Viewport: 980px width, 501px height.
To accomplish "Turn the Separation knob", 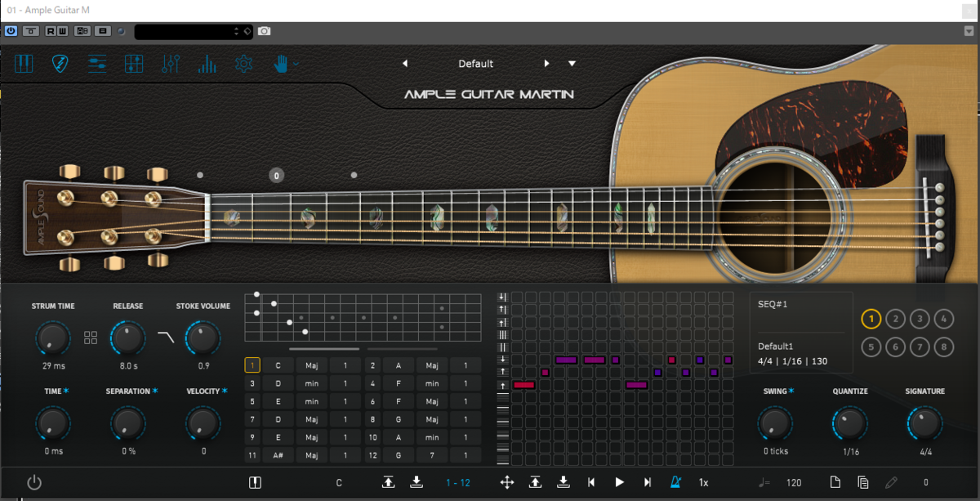I will pos(128,423).
